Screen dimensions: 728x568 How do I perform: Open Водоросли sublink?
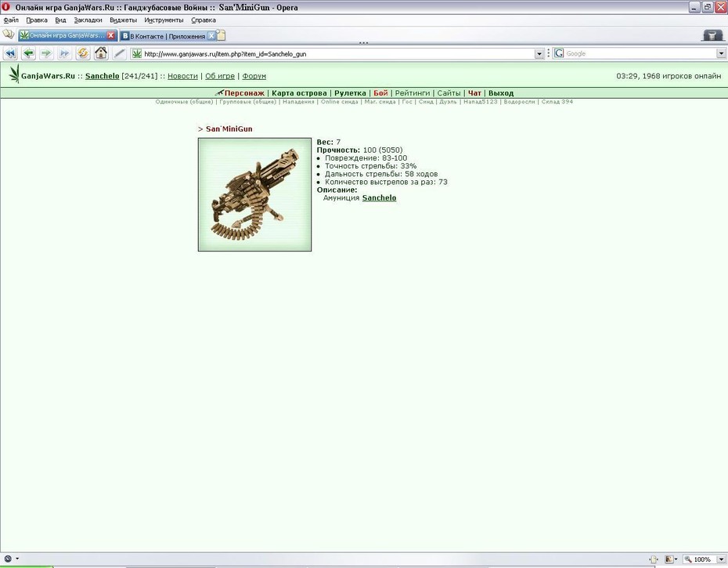(519, 101)
